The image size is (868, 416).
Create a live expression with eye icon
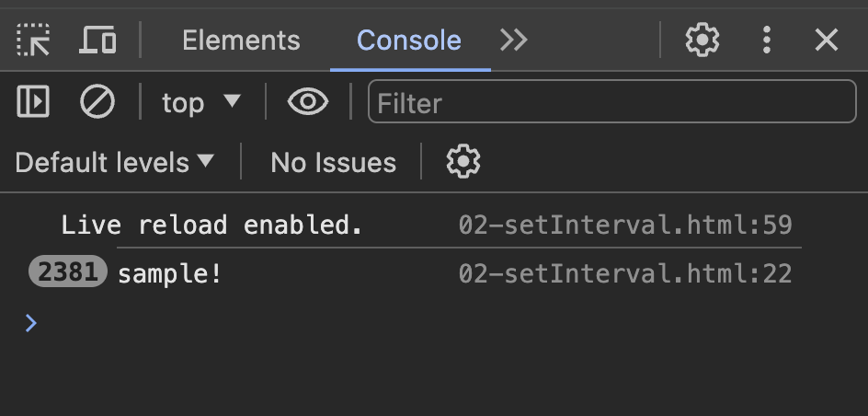(x=308, y=102)
